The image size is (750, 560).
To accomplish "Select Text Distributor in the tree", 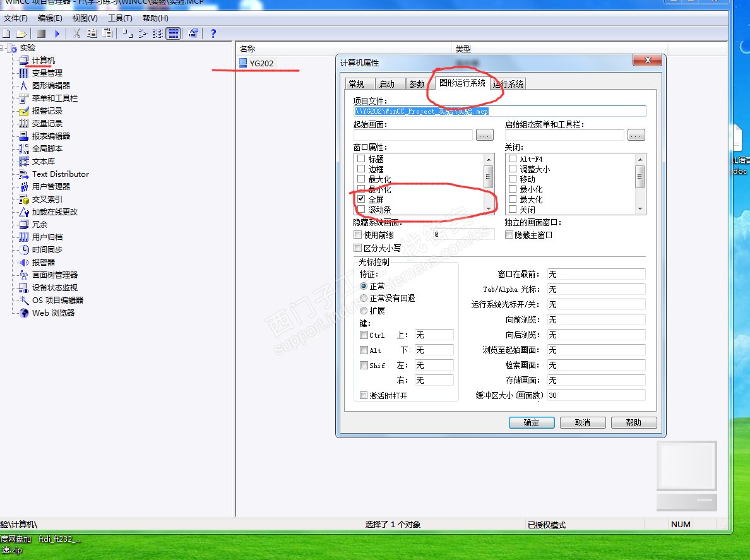I will (60, 174).
